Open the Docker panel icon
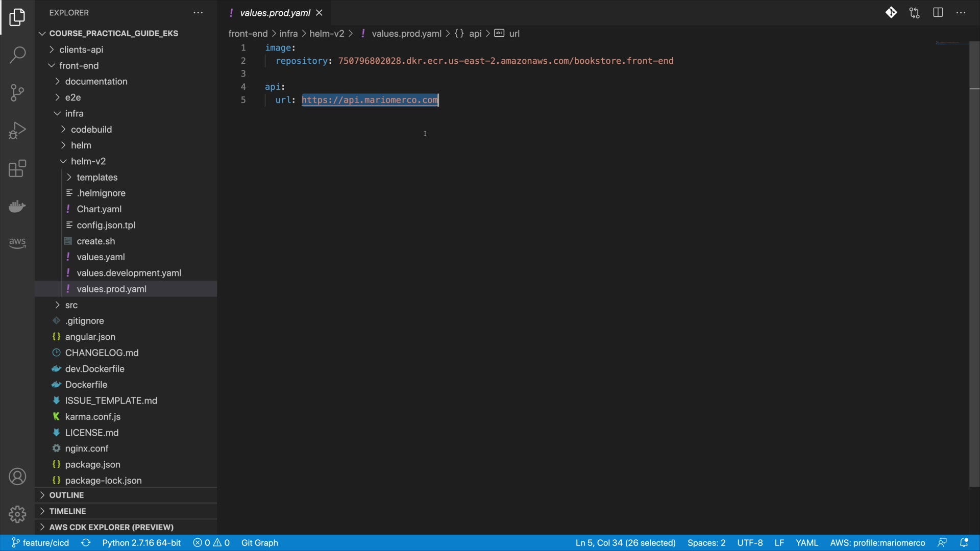The image size is (980, 551). click(17, 206)
